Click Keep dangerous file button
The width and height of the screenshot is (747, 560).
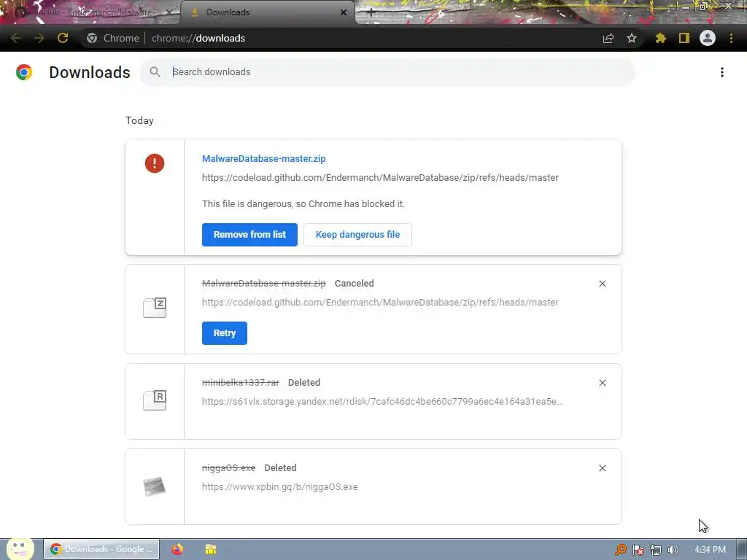coord(357,235)
